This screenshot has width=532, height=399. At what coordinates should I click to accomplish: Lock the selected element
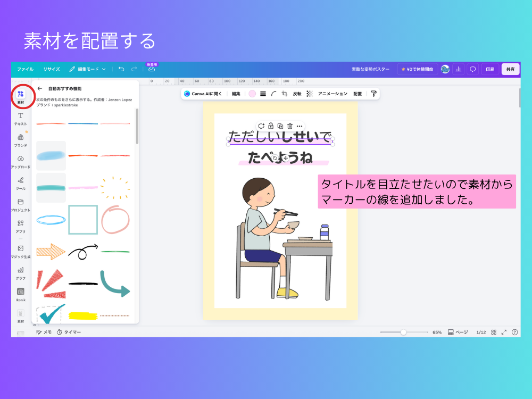pos(271,126)
